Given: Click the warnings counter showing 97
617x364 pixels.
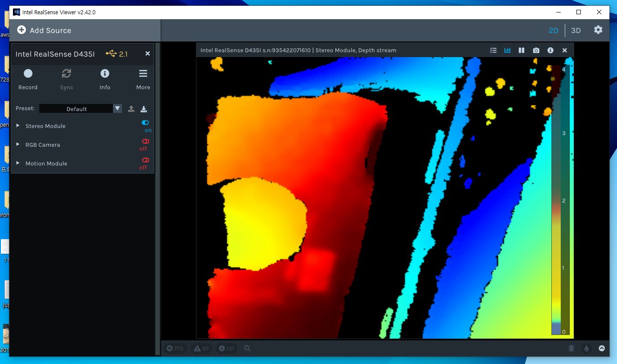Looking at the screenshot, I should (x=201, y=348).
